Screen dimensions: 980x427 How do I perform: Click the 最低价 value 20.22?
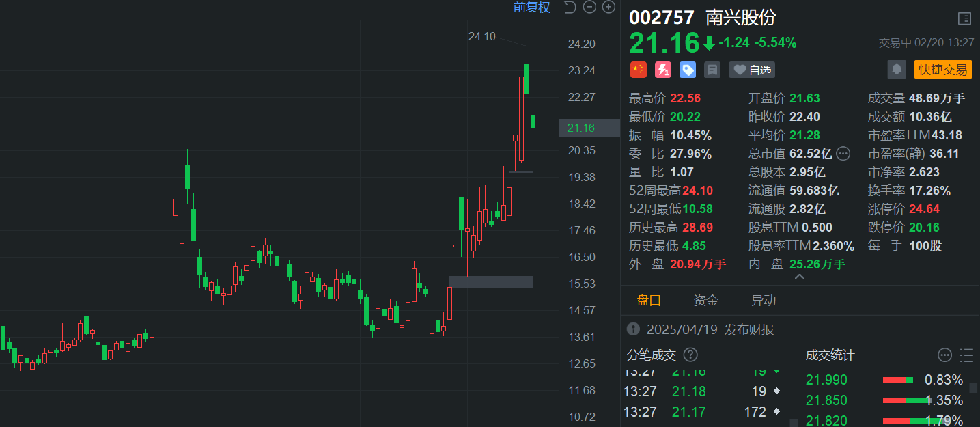685,117
